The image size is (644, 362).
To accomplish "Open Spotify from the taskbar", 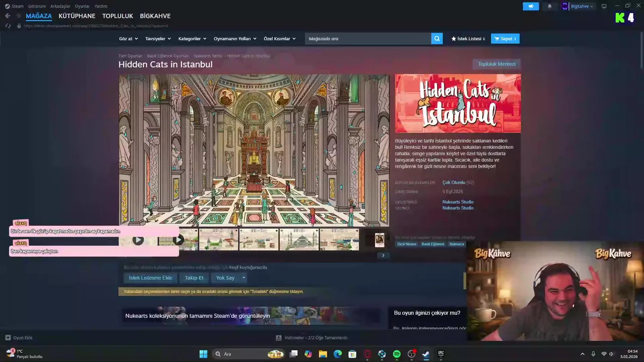I will [396, 354].
